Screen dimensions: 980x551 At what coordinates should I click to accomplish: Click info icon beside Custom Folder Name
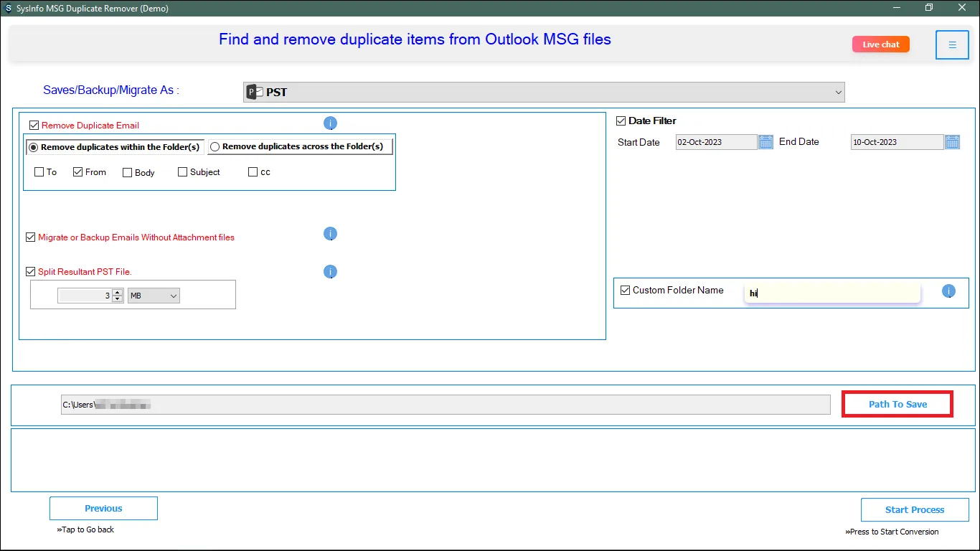pos(948,291)
